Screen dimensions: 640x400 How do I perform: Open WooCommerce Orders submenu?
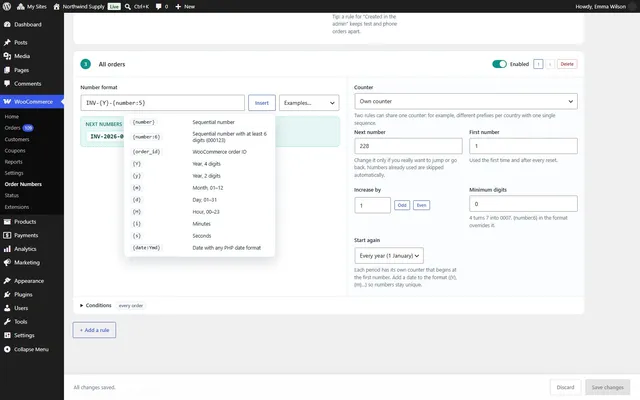tap(19, 128)
